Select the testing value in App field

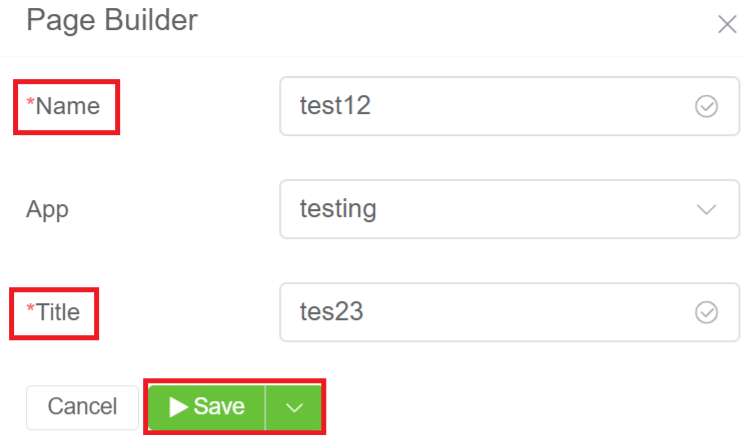click(x=338, y=210)
